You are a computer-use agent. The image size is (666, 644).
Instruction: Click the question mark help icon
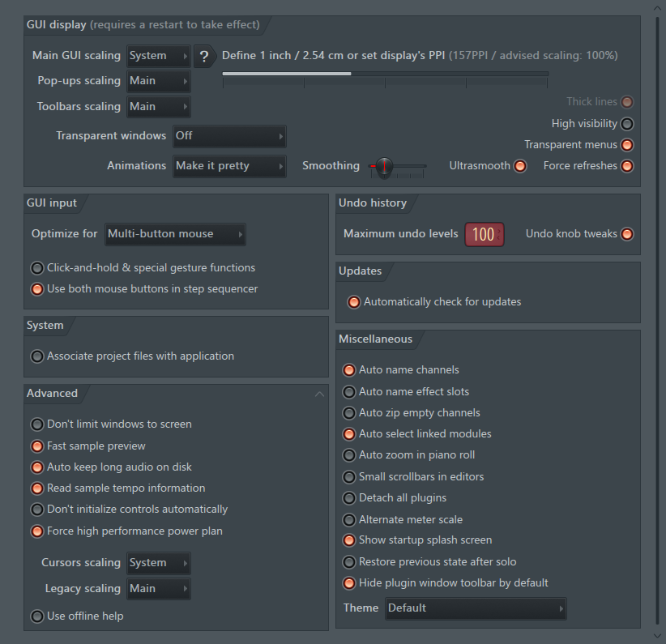pyautogui.click(x=204, y=56)
